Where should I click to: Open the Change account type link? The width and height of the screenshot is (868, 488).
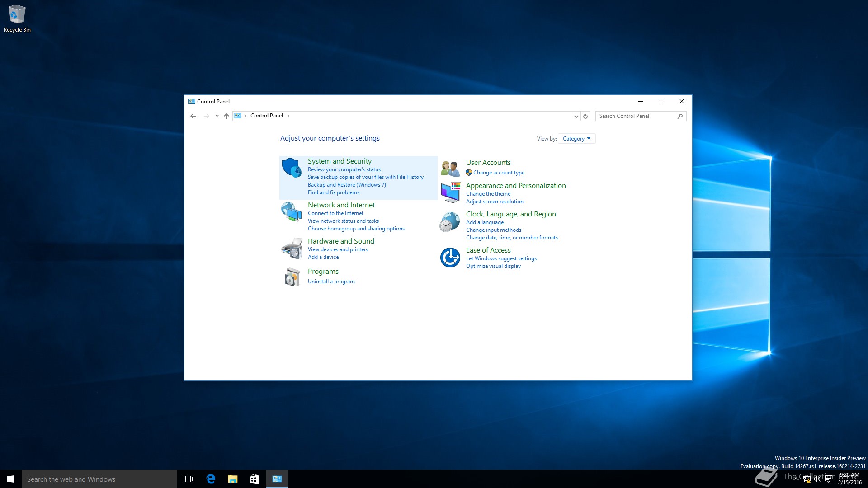[x=499, y=173]
